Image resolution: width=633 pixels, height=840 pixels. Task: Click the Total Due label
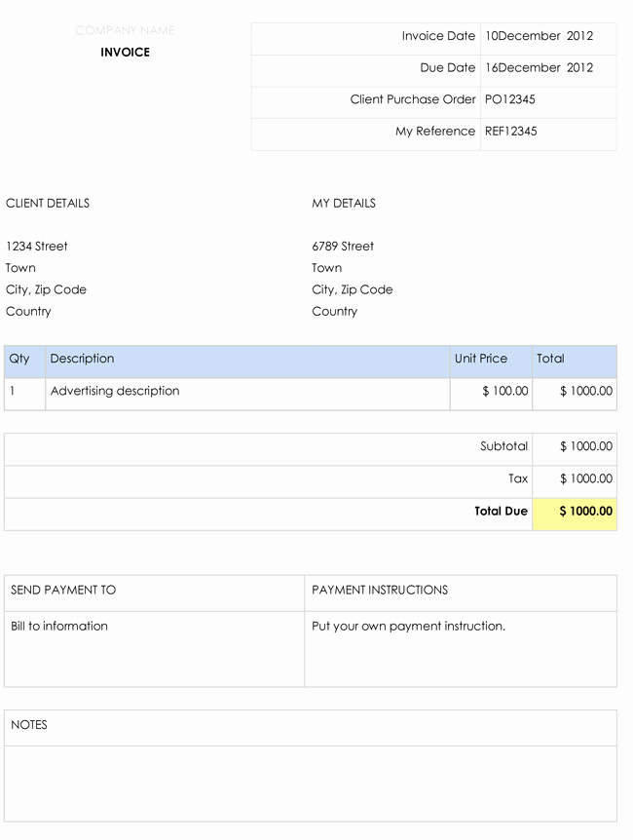tap(501, 511)
